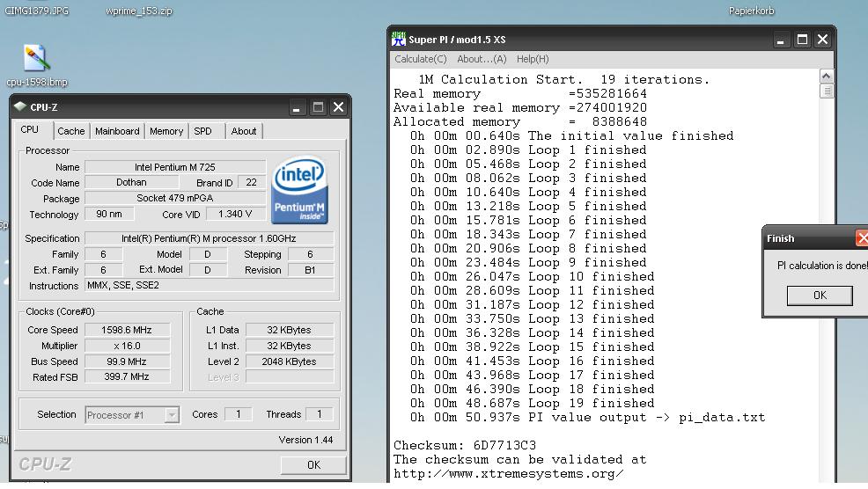Click the Rated FSB value '399.7 MHz'
The width and height of the screenshot is (868, 489).
126,376
